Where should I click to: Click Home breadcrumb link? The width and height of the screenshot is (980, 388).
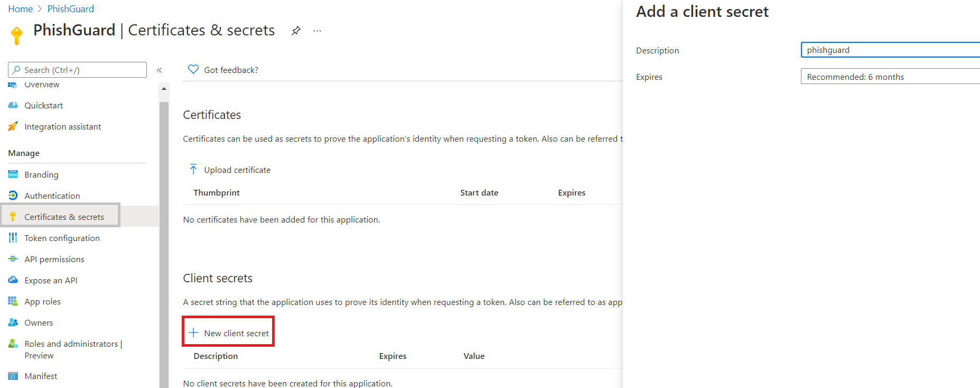(x=20, y=8)
